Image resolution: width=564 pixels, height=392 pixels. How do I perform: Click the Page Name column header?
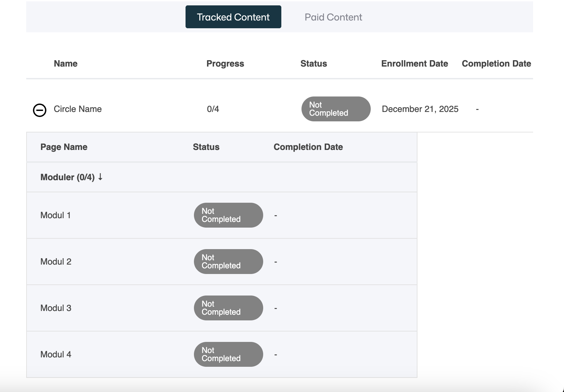[64, 147]
